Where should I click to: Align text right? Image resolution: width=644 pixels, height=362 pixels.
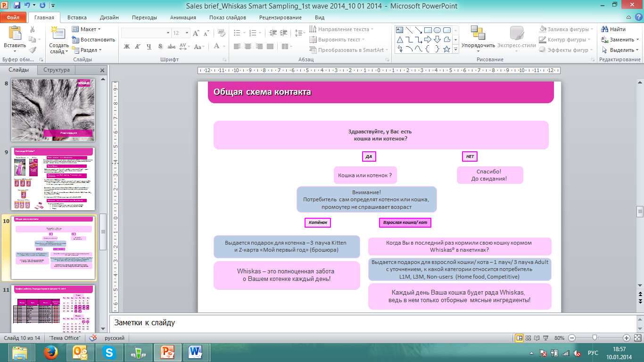pos(258,46)
